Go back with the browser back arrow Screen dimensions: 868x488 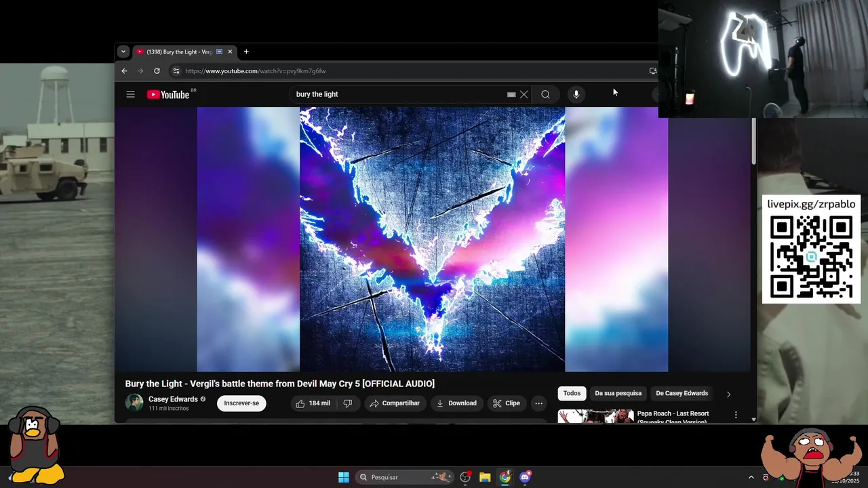(x=124, y=70)
